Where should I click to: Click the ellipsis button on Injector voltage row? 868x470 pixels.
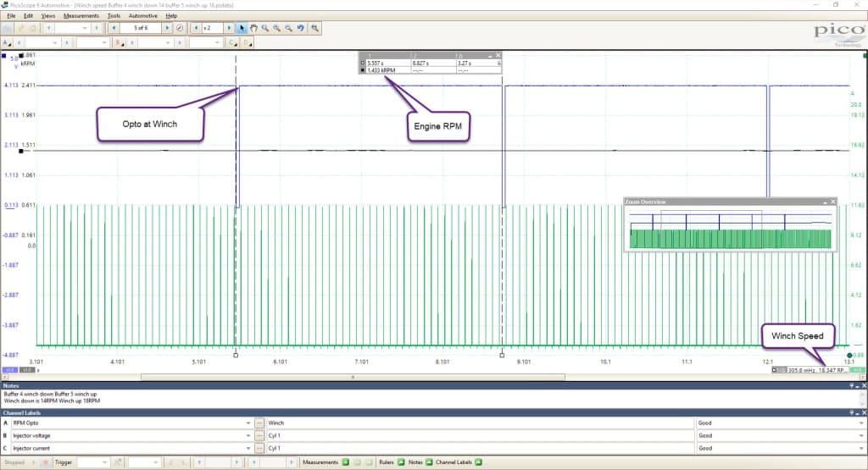tap(259, 436)
